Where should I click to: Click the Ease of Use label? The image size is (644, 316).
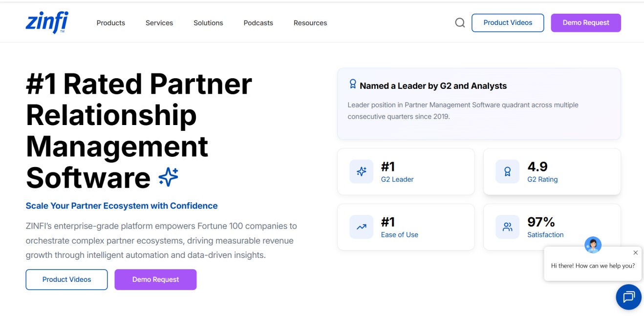[400, 234]
